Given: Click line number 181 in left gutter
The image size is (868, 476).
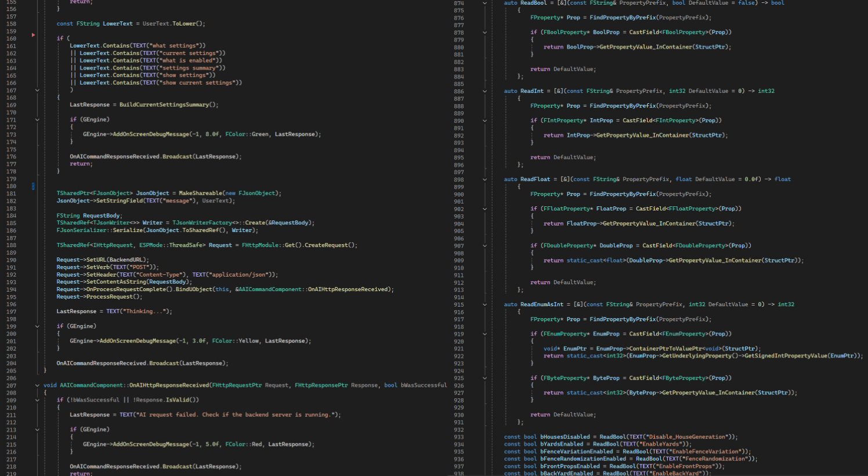Looking at the screenshot, I should coord(11,194).
